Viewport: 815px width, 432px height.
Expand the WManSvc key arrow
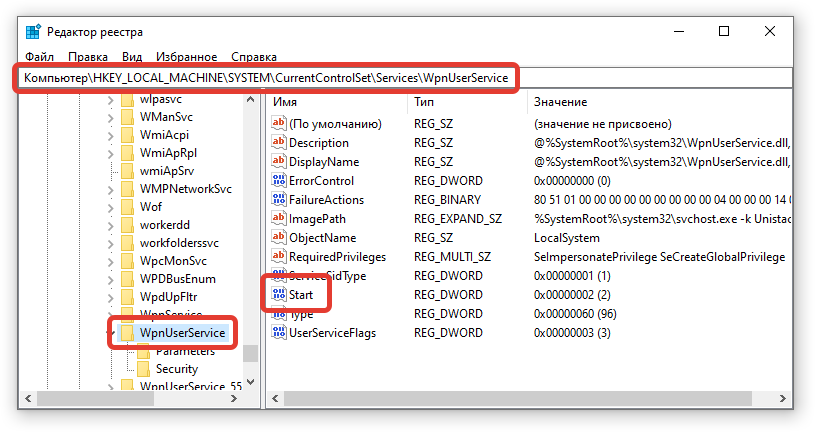[x=110, y=118]
